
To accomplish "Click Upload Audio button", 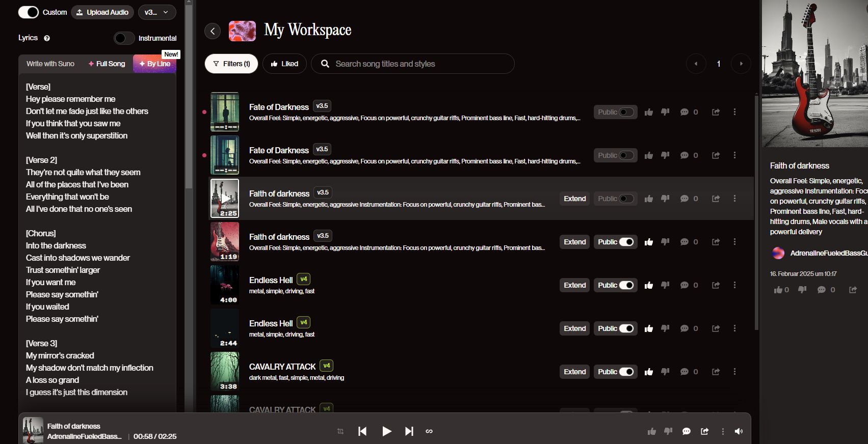I will point(102,12).
